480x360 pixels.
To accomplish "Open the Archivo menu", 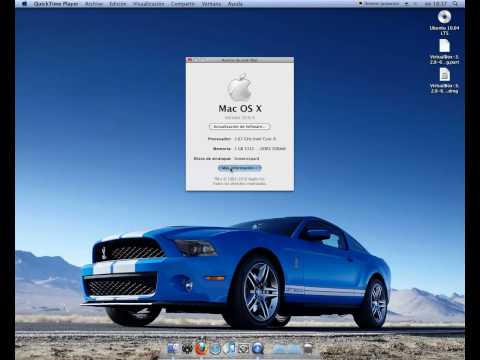I will coord(94,4).
